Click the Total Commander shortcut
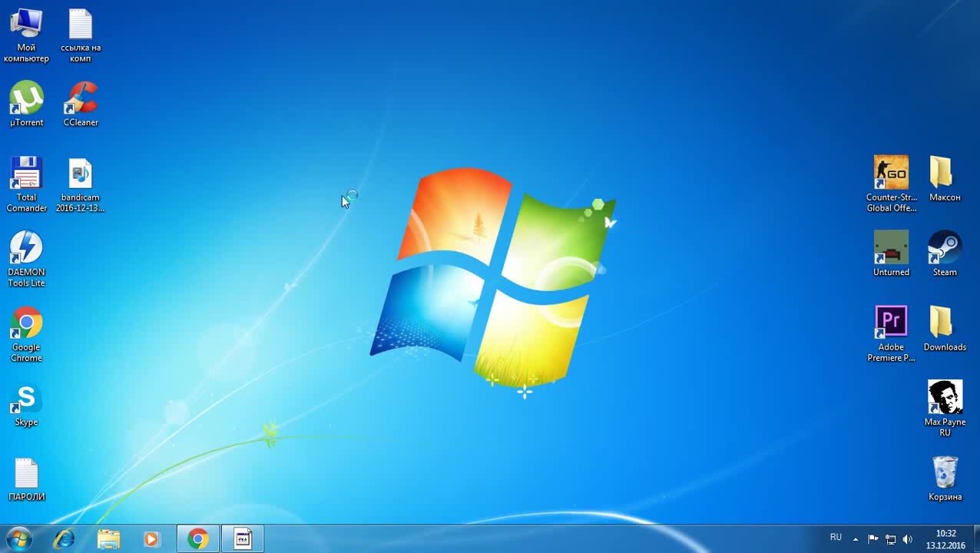 pos(26,174)
